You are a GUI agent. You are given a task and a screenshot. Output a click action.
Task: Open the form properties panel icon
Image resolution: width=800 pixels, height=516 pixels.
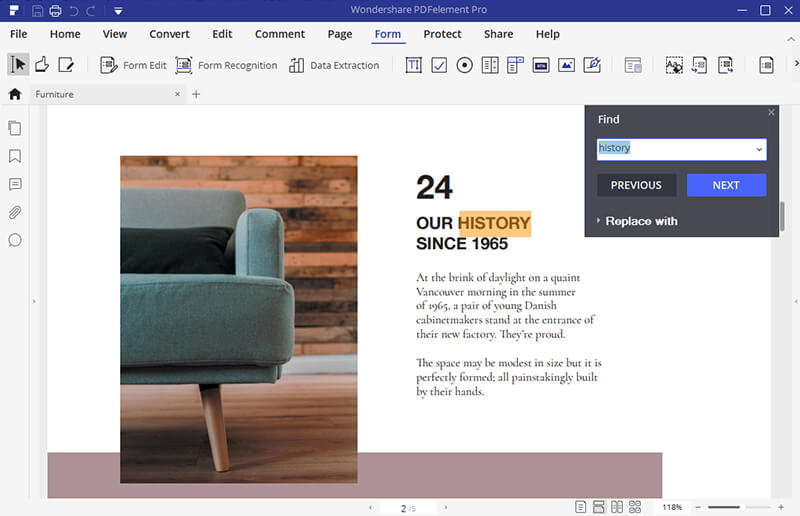pyautogui.click(x=633, y=65)
